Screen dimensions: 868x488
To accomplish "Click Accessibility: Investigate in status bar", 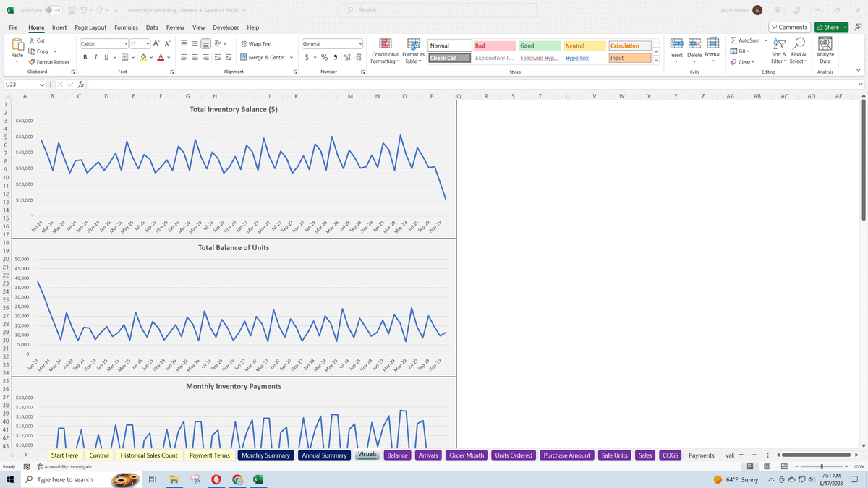I will point(64,467).
